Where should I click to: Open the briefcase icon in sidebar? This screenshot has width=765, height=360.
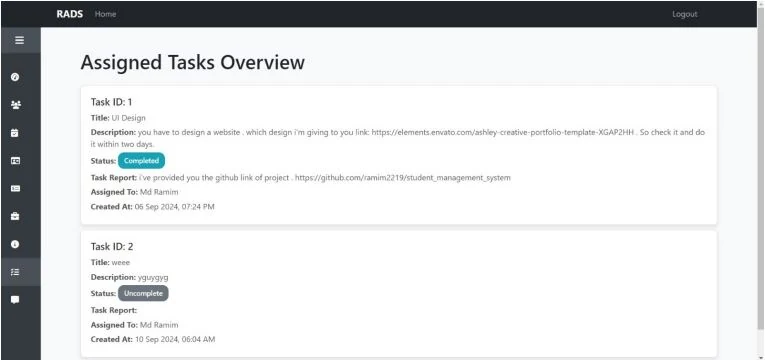(x=15, y=216)
